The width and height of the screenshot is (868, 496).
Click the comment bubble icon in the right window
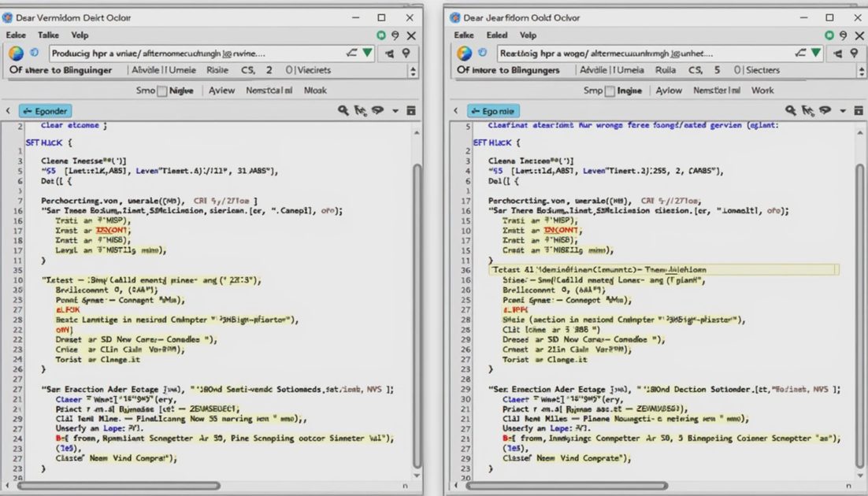point(825,110)
